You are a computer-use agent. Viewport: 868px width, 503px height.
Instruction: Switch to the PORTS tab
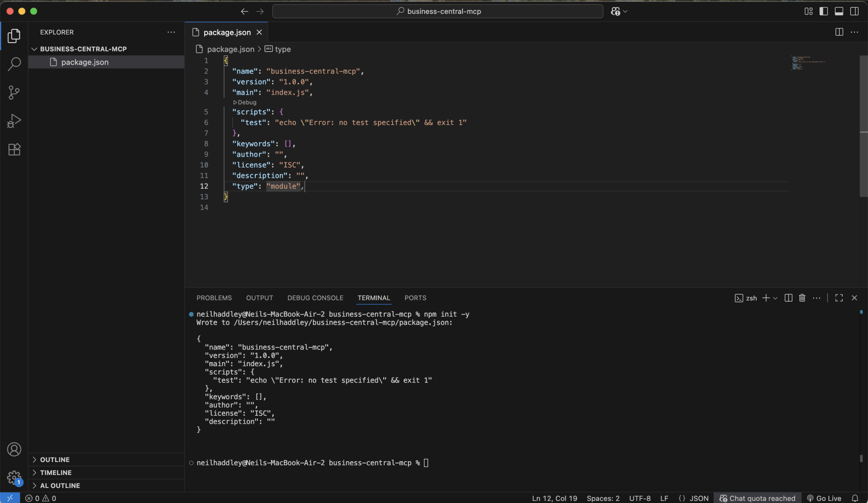tap(415, 298)
